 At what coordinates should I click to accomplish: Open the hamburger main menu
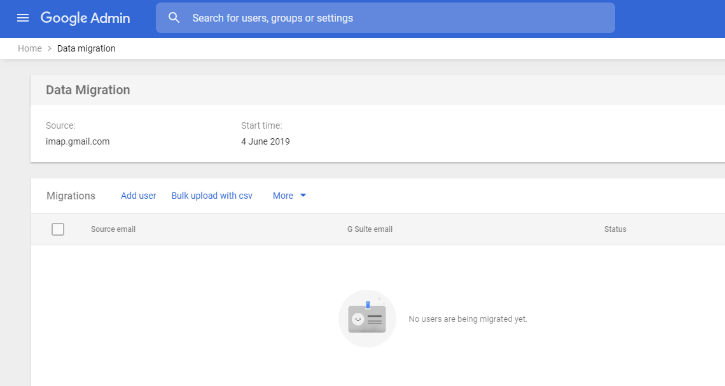23,18
